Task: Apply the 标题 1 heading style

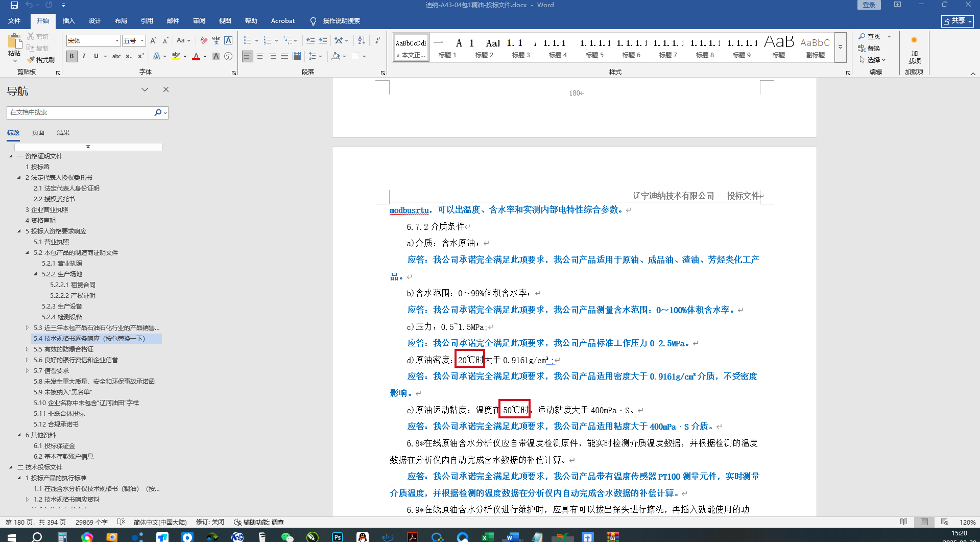Action: point(447,48)
